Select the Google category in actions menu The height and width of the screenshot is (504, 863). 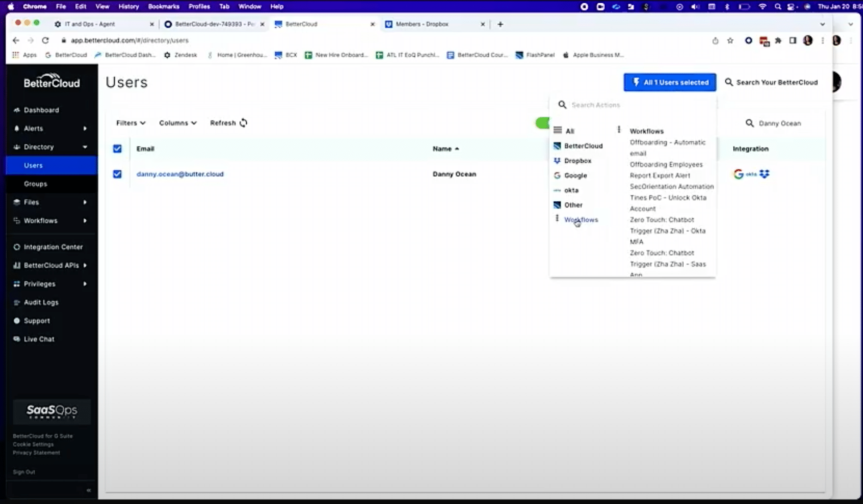click(x=571, y=175)
